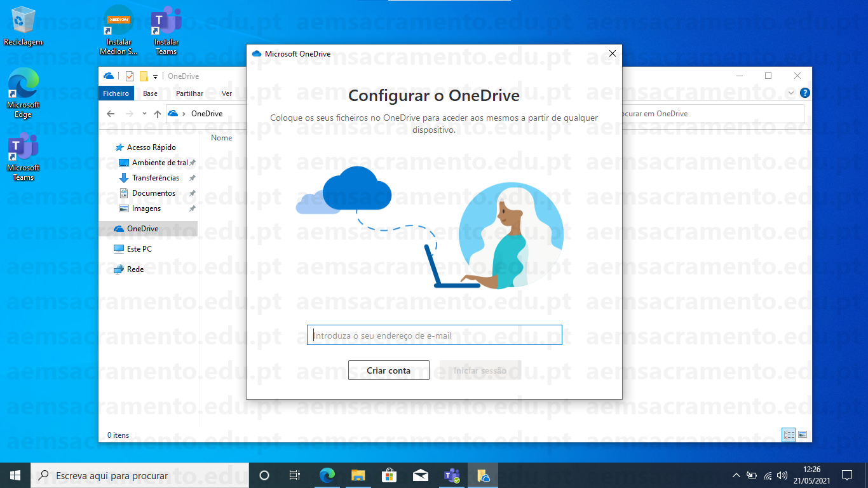
Task: Open the Quick Access Toolbar customize dropdown
Action: click(x=156, y=77)
